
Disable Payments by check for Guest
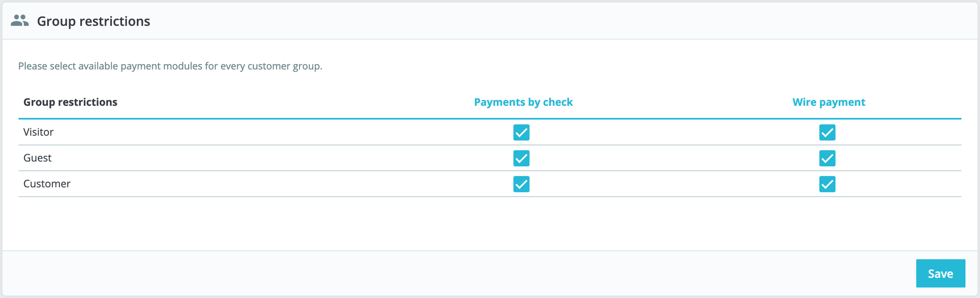click(x=521, y=158)
